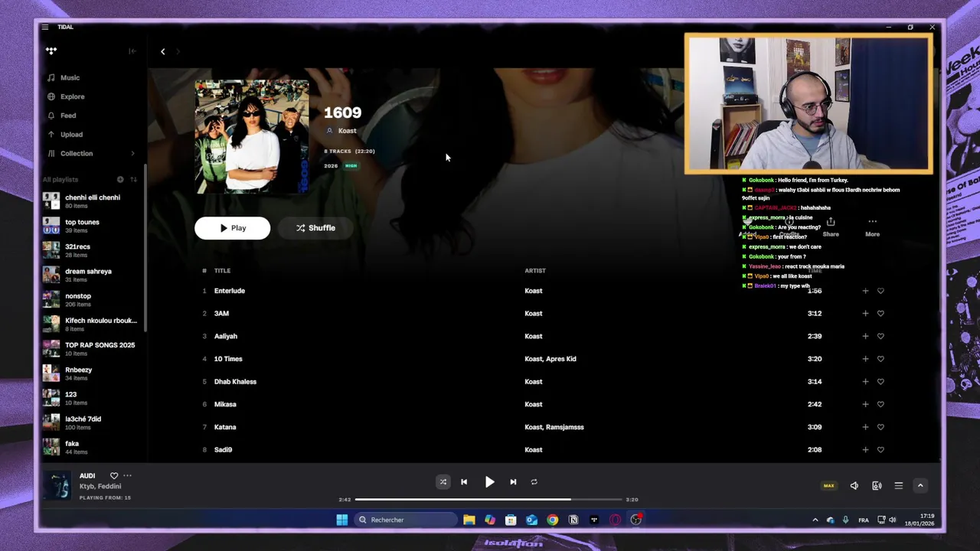The image size is (980, 551).
Task: Add Mikasa to playlist with plus
Action: [865, 404]
